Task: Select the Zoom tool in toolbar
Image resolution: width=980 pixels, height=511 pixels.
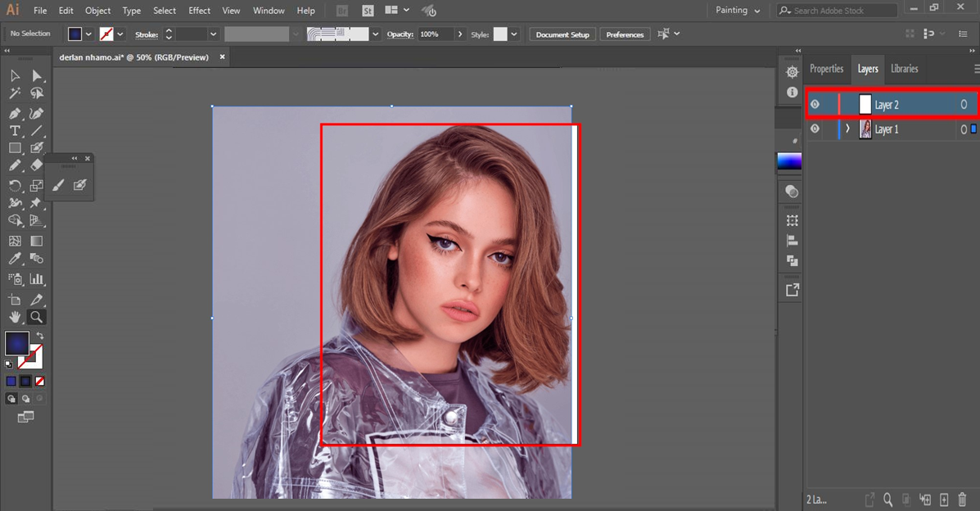Action: point(36,317)
